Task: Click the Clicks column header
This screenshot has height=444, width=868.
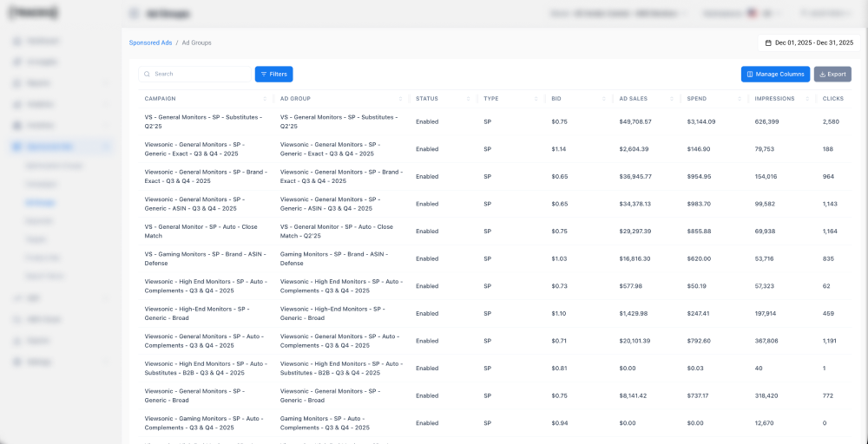Action: click(x=833, y=99)
